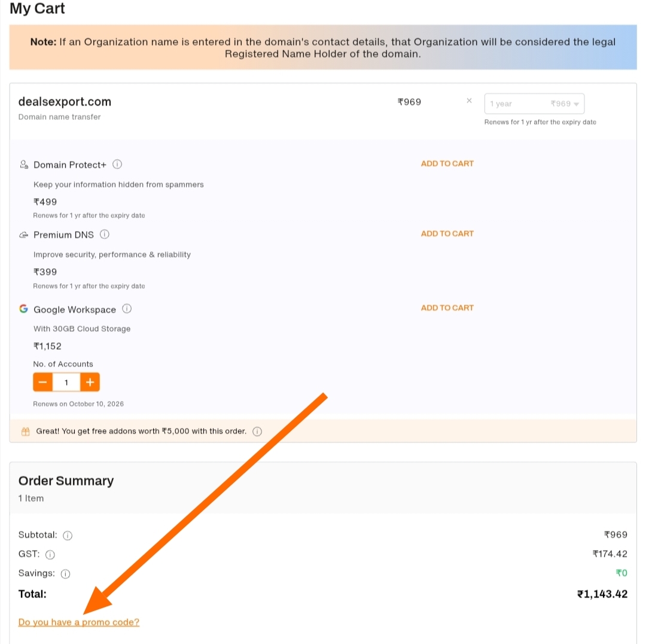Click the accounts quantity input field
This screenshot has width=646, height=644.
coord(66,382)
